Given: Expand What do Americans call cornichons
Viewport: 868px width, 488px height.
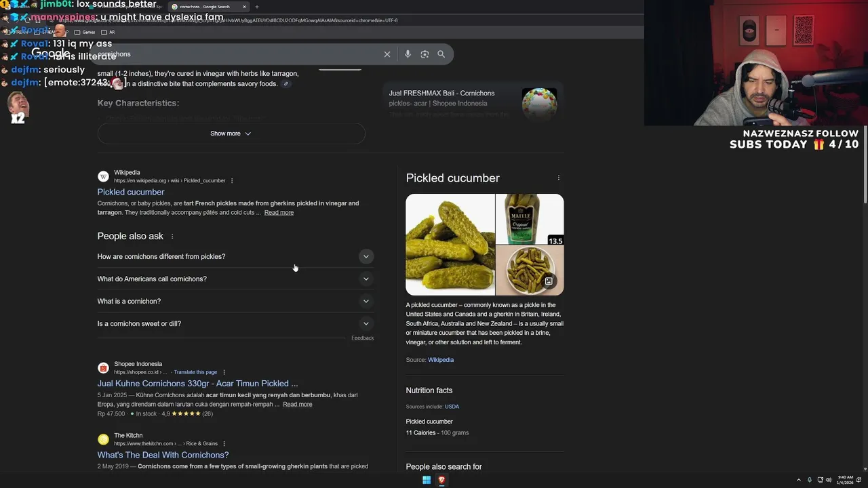Looking at the screenshot, I should [x=235, y=279].
